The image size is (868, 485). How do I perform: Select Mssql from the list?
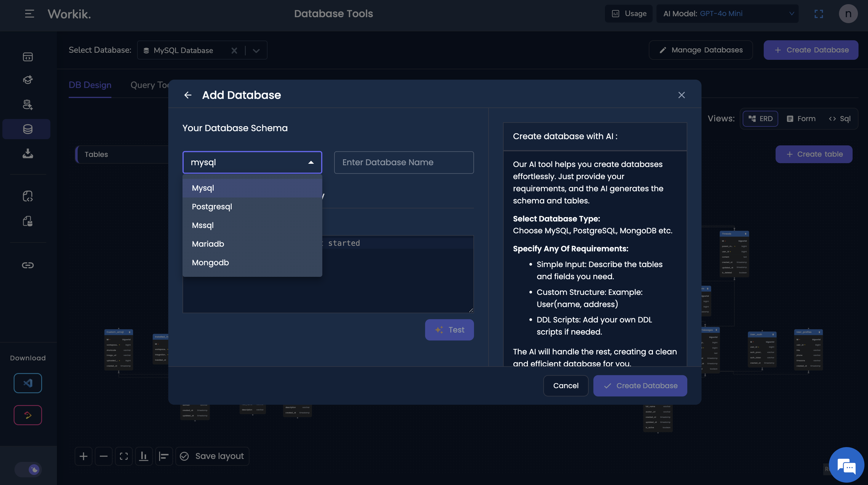252,225
